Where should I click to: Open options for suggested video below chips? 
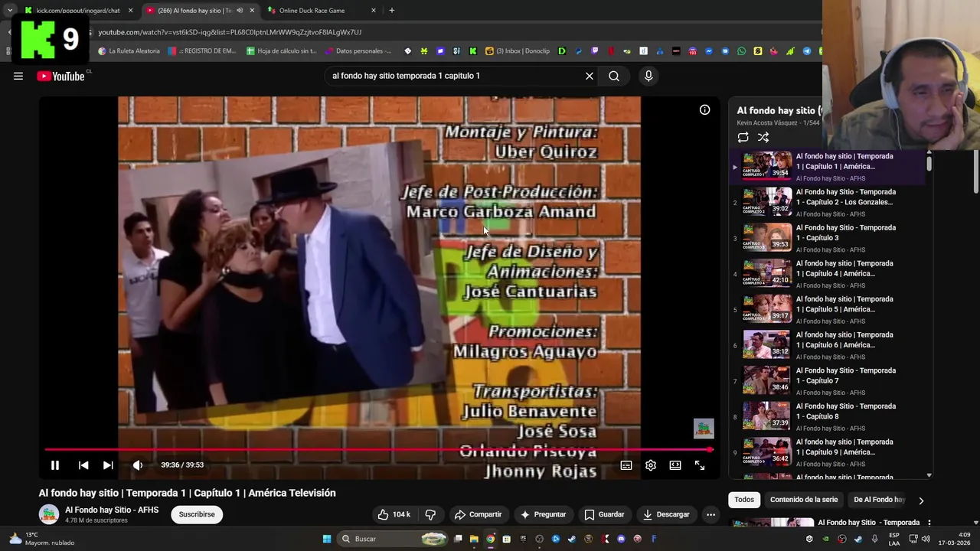click(929, 523)
